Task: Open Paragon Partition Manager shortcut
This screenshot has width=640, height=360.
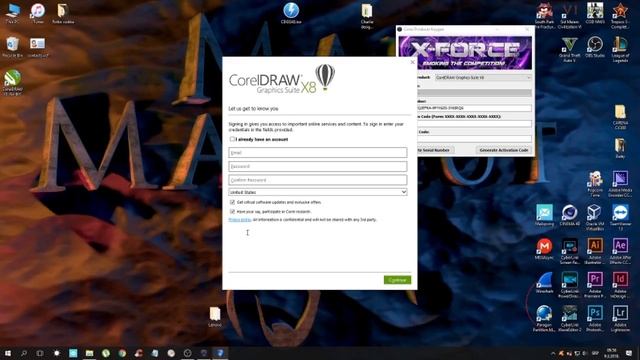Action: (544, 318)
